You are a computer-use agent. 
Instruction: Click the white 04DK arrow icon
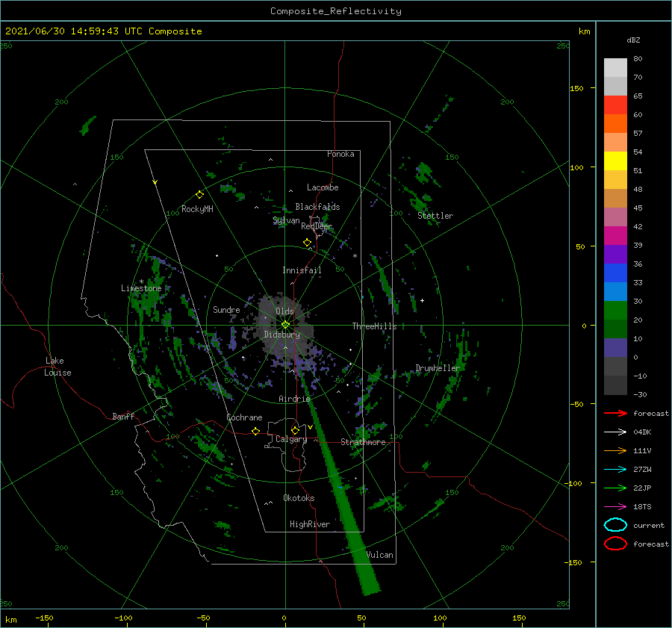615,432
